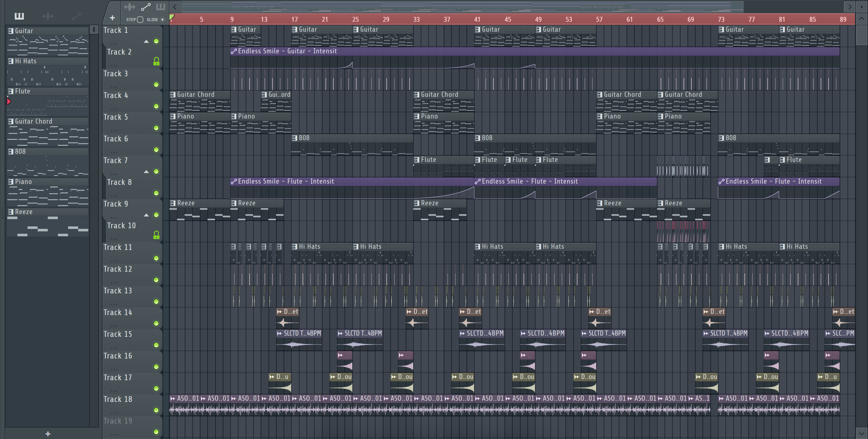Select first D..et clip on Track 14
Viewport: 868px width, 439px height.
288,319
